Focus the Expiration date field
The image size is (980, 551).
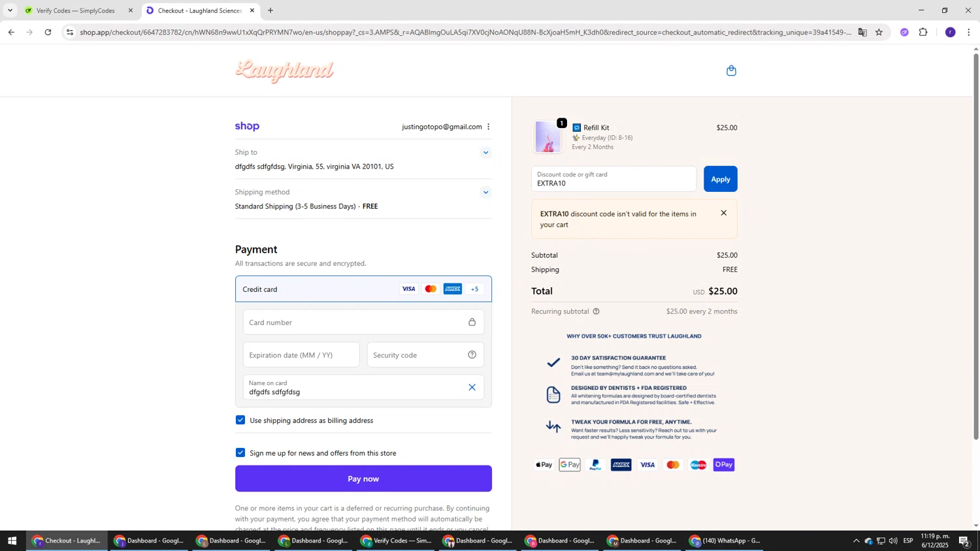(x=301, y=355)
